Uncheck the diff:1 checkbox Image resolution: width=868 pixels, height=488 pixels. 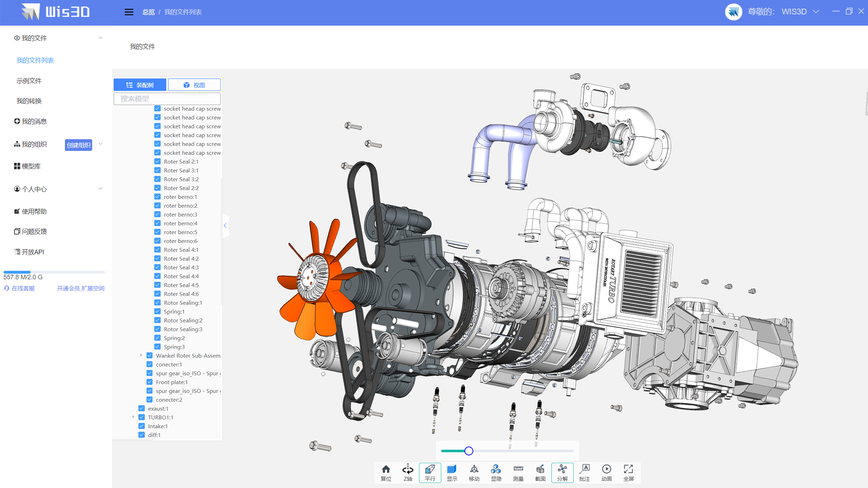[x=142, y=435]
